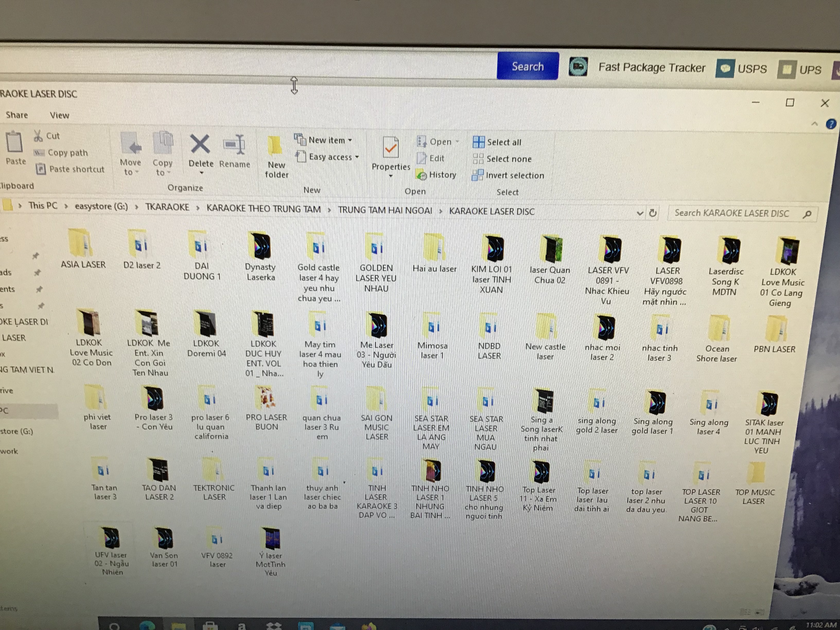Click Select all in ribbon
The image size is (840, 630).
point(497,142)
